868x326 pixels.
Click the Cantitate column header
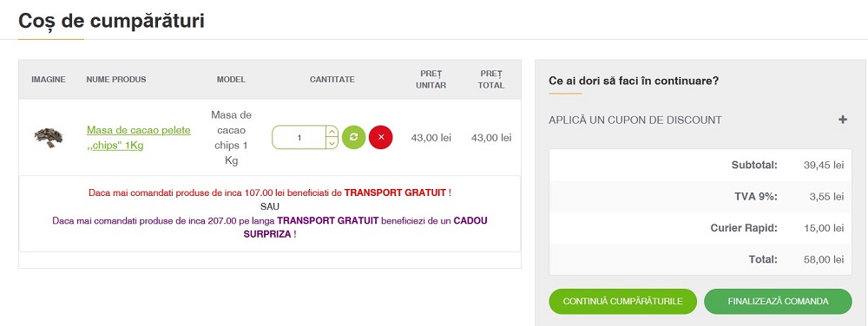332,79
